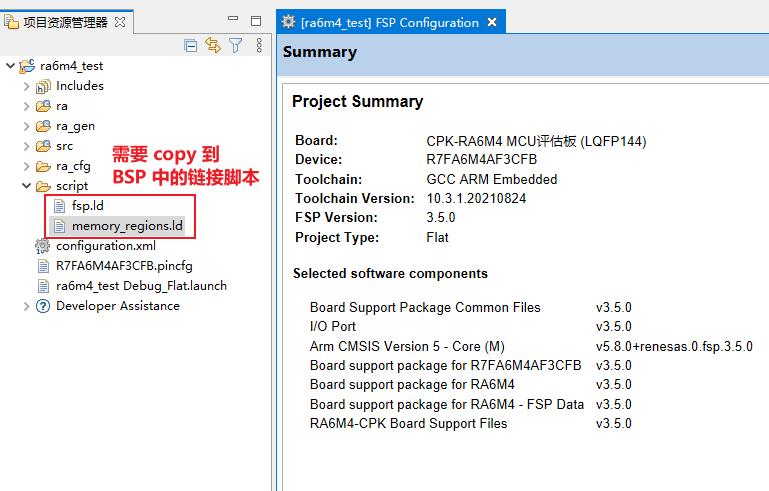
Task: Close the project explorer view tab
Action: (x=120, y=22)
